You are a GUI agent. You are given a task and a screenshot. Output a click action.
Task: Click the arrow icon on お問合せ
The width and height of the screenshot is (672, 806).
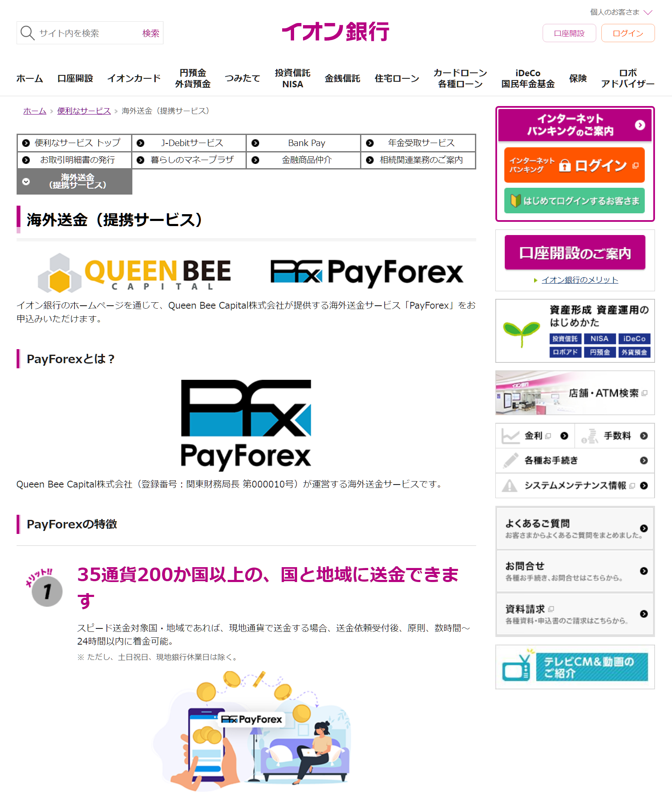click(x=644, y=571)
